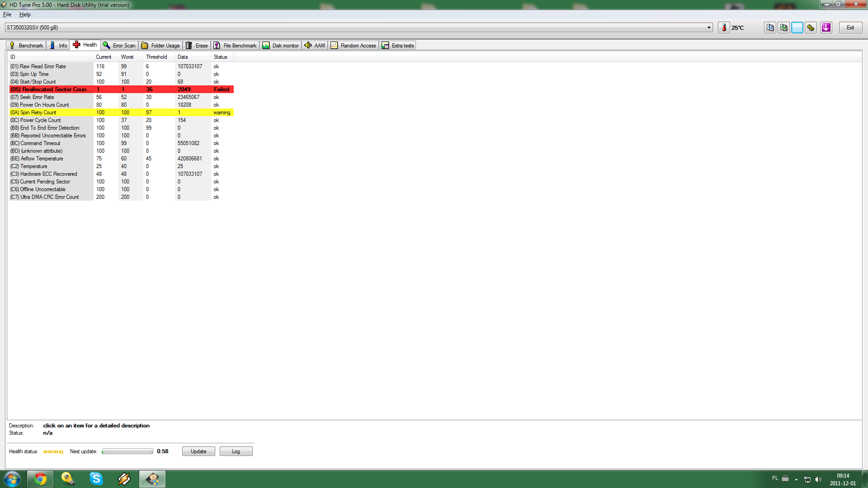The width and height of the screenshot is (868, 488).
Task: Open the Windows Start menu
Action: coord(12,479)
